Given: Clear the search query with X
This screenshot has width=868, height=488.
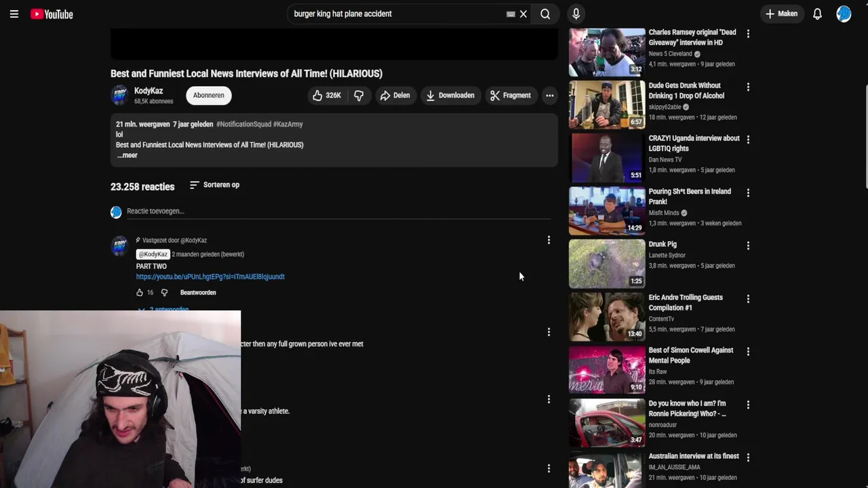Looking at the screenshot, I should (524, 14).
